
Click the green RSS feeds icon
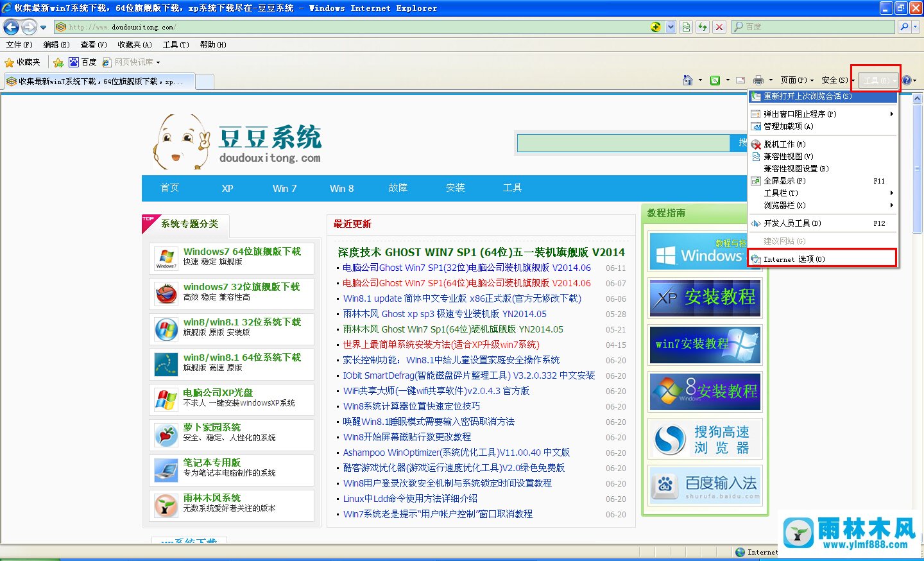[x=715, y=80]
